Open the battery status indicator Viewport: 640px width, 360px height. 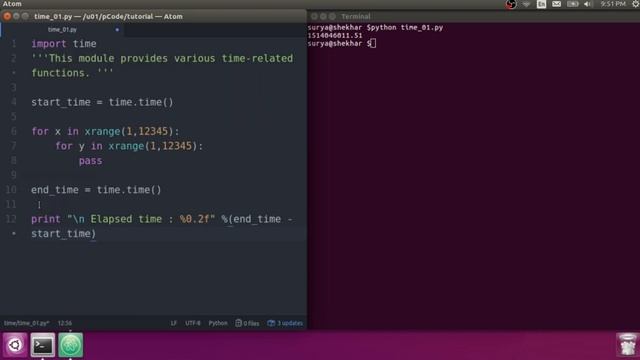coord(573,4)
